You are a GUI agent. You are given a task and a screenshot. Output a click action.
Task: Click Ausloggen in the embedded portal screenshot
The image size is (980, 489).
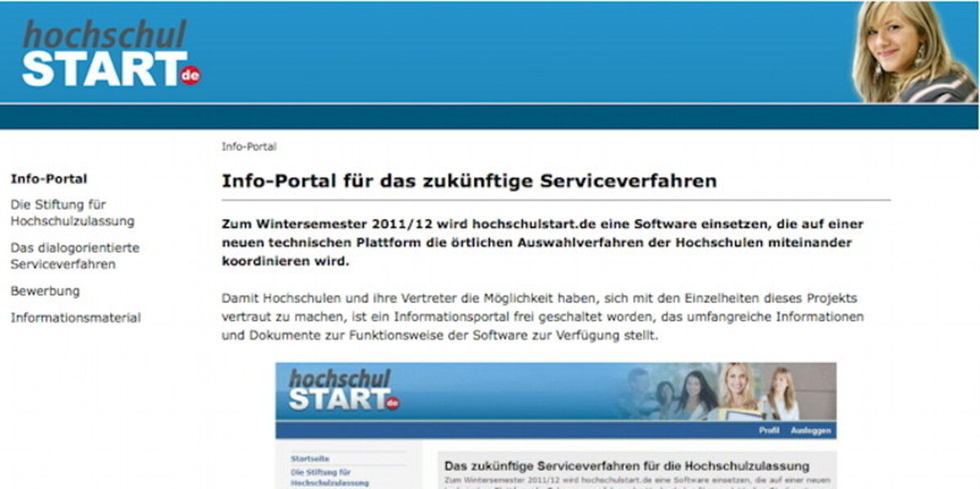coord(810,430)
